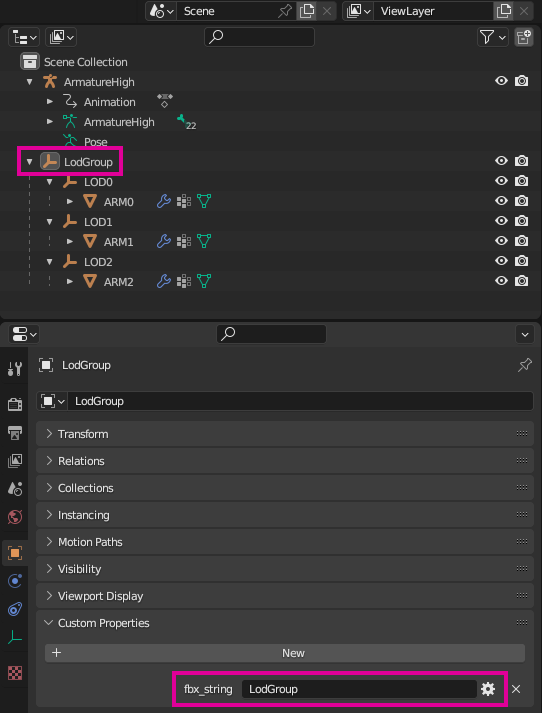This screenshot has width=542, height=713.
Task: Open the ViewLayer browse dropdown
Action: point(358,11)
